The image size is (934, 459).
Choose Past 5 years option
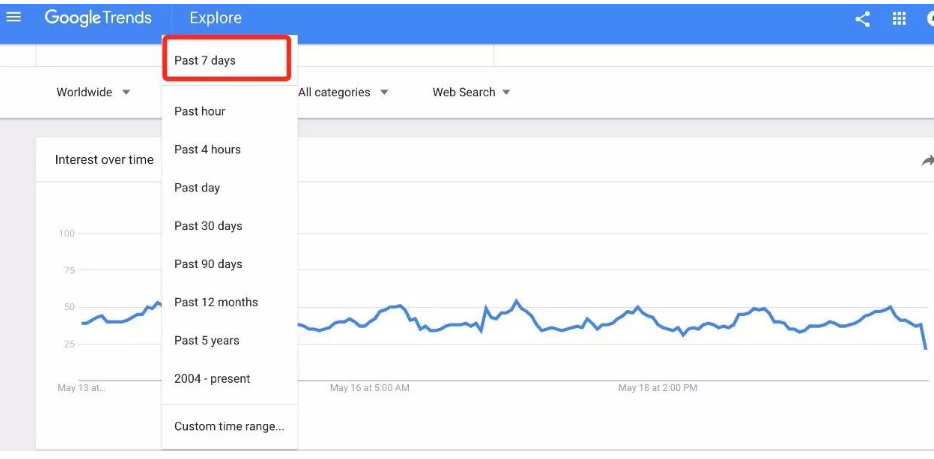click(x=207, y=340)
